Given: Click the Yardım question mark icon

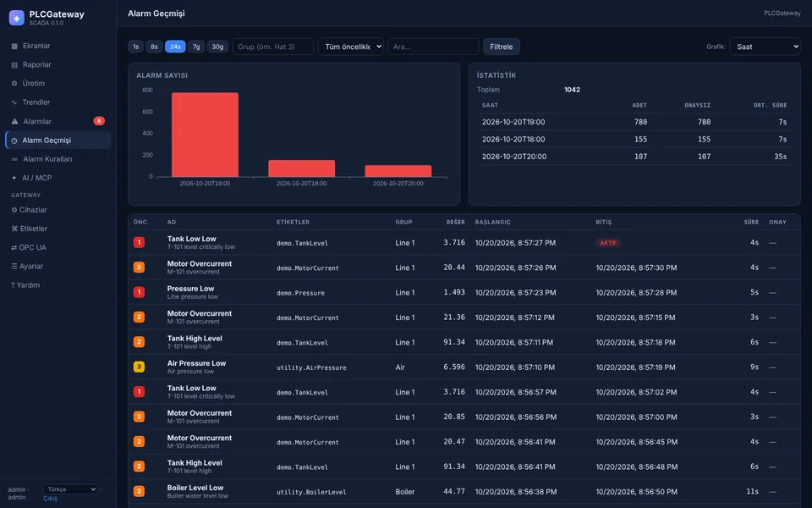Looking at the screenshot, I should click(13, 285).
